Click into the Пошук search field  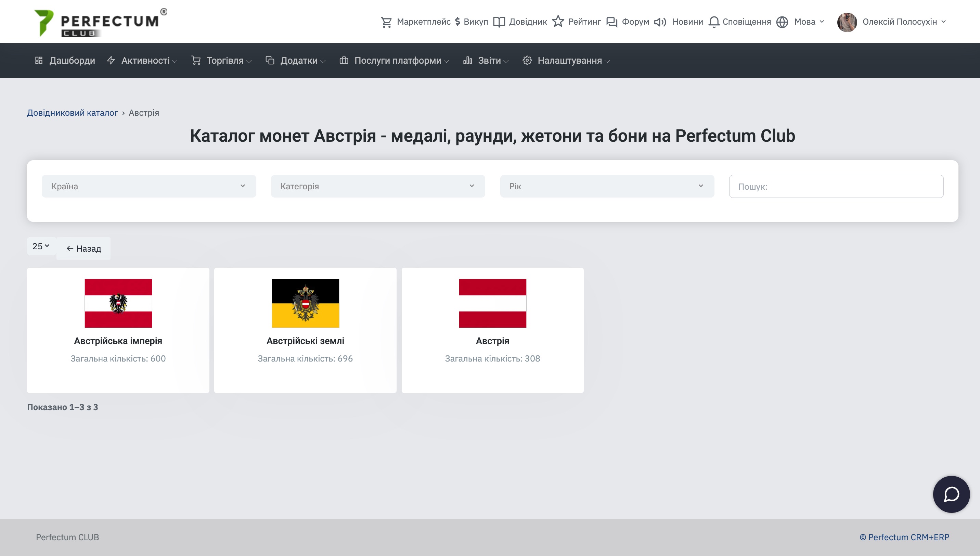[836, 186]
